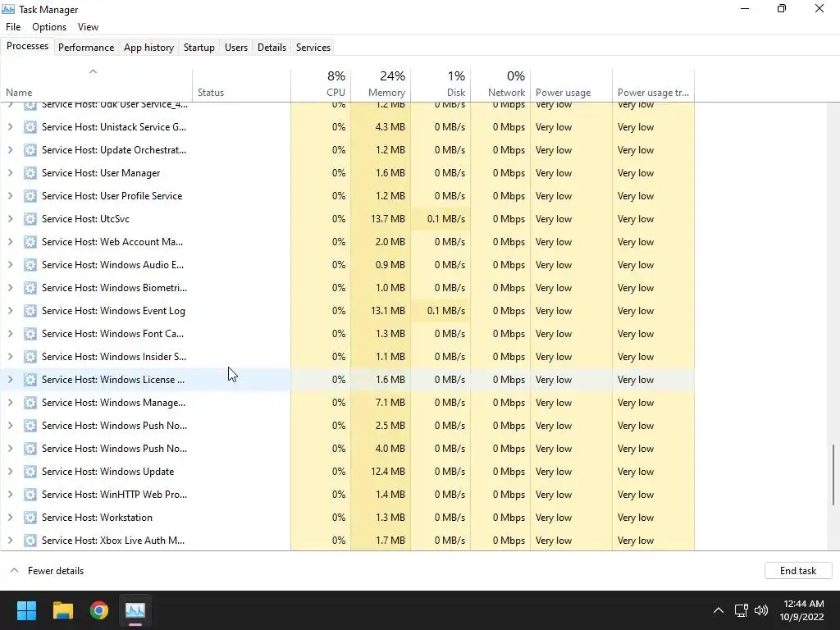
Task: Sort by Status column header
Action: click(x=242, y=85)
